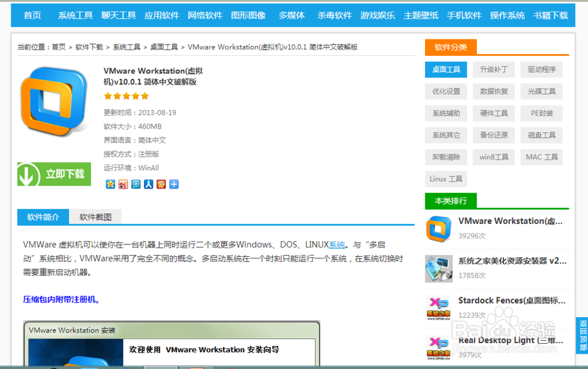588x369 pixels.
Task: Select the 软件简介 tab
Action: pos(43,217)
